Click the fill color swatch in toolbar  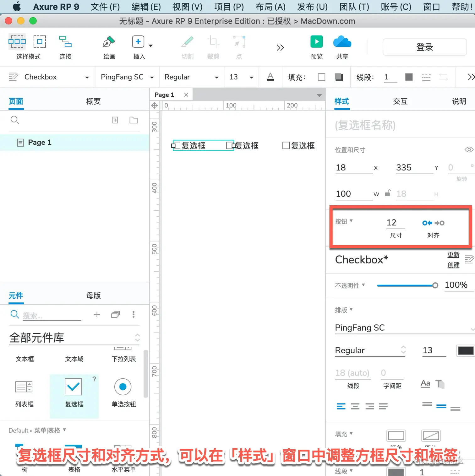point(321,77)
